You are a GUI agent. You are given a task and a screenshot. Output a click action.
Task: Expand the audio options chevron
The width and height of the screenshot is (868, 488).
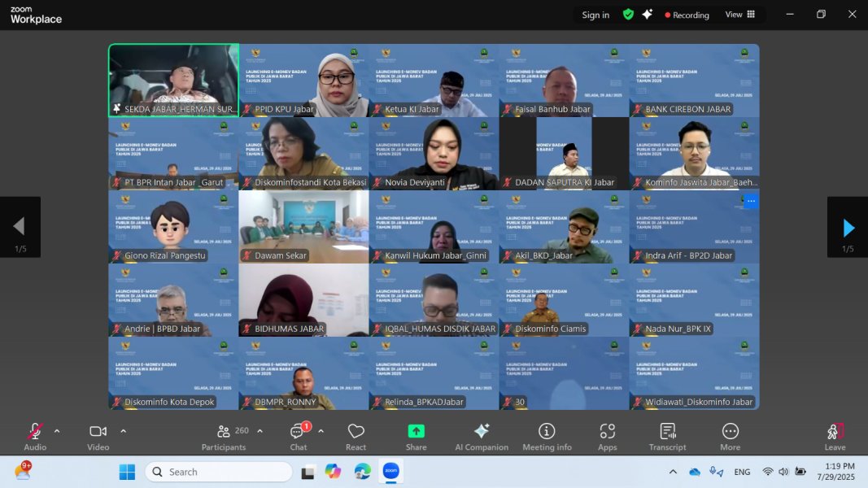click(x=57, y=431)
